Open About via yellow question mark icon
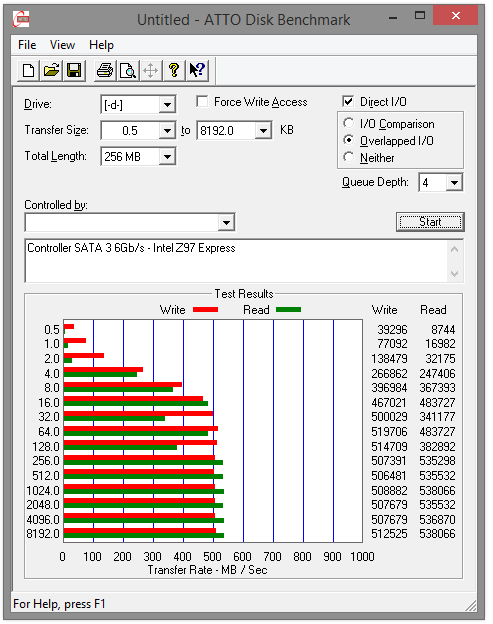The height and width of the screenshot is (624, 493). [173, 71]
